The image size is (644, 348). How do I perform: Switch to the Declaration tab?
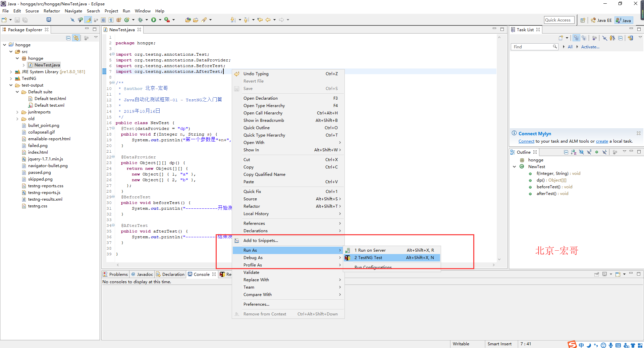(170, 274)
